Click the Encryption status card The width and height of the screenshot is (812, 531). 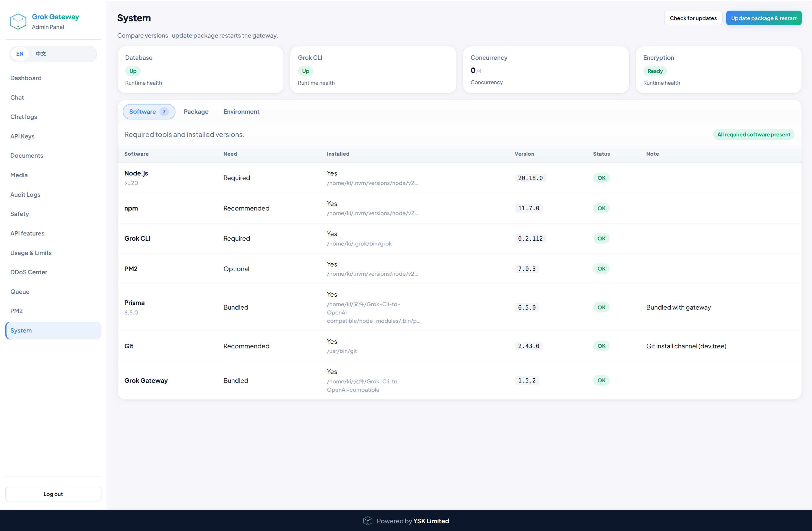pos(719,70)
